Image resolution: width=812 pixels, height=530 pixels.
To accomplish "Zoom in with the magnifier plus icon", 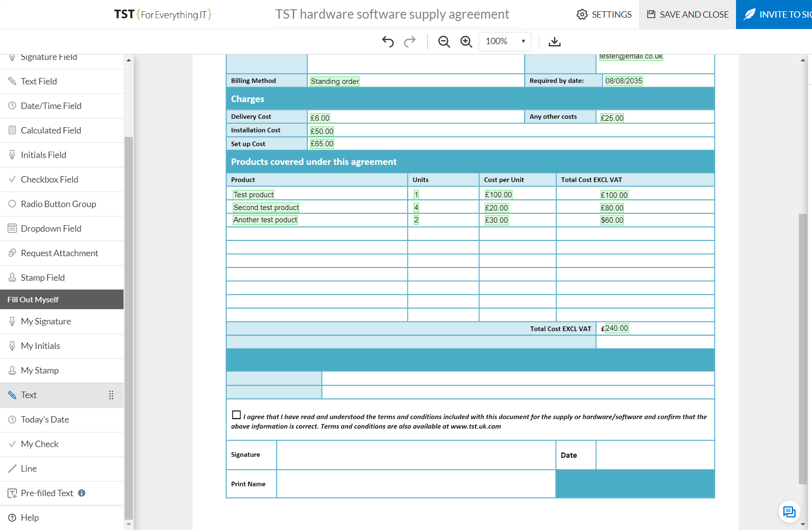I will point(466,42).
